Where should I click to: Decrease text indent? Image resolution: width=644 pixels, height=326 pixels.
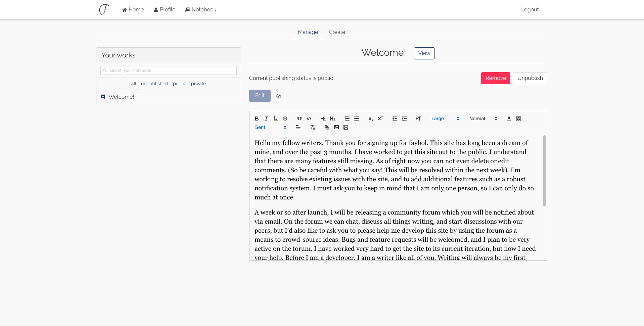pos(395,119)
